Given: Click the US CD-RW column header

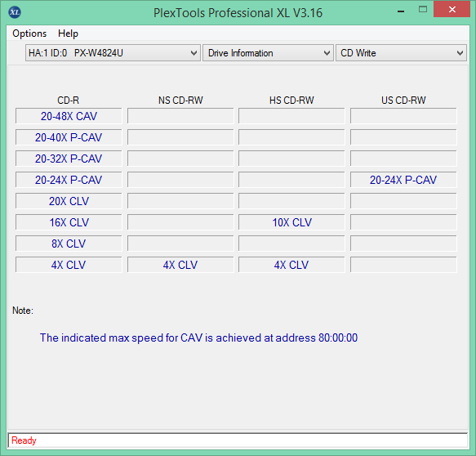Looking at the screenshot, I should (x=403, y=101).
